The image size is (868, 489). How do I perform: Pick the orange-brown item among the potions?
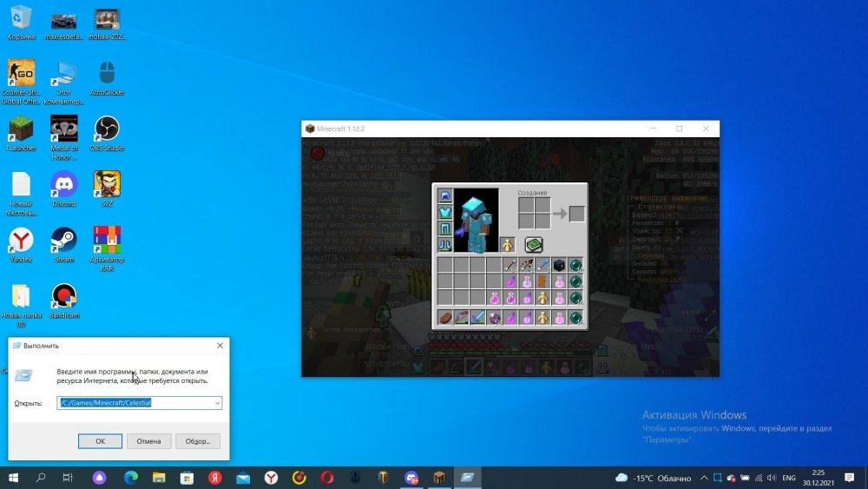(542, 281)
